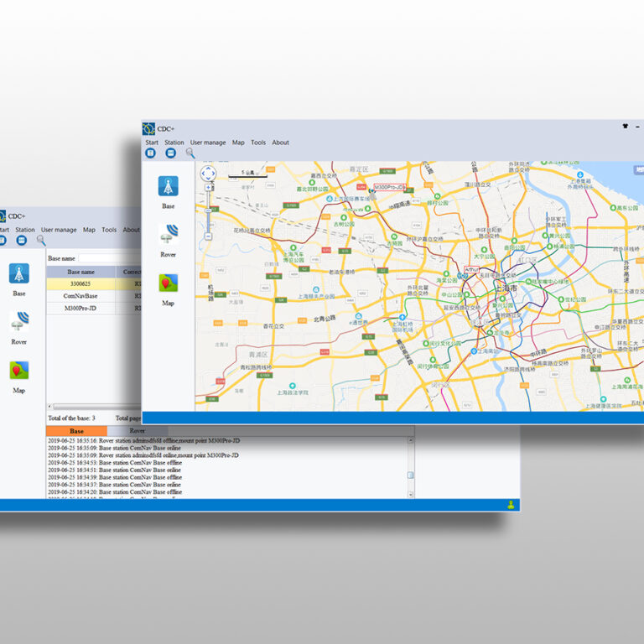The width and height of the screenshot is (644, 644).
Task: Click the magnifier search icon in the back window toolbar
Action: pyautogui.click(x=41, y=241)
